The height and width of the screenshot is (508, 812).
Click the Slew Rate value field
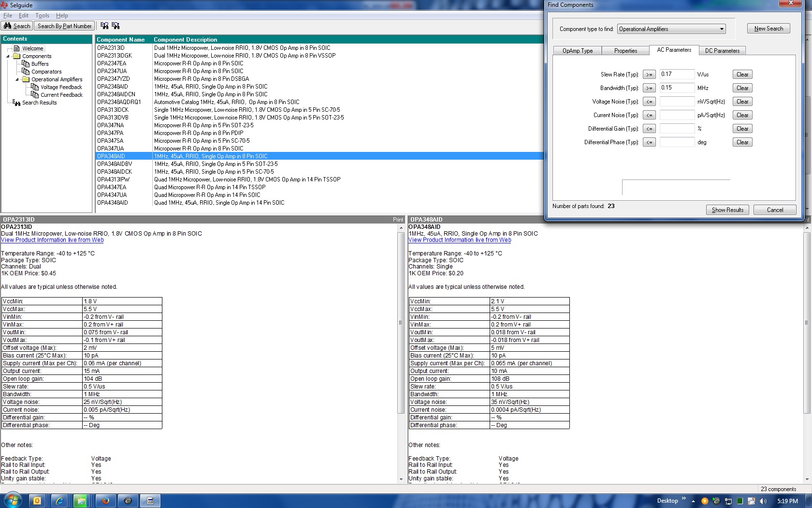coord(677,75)
